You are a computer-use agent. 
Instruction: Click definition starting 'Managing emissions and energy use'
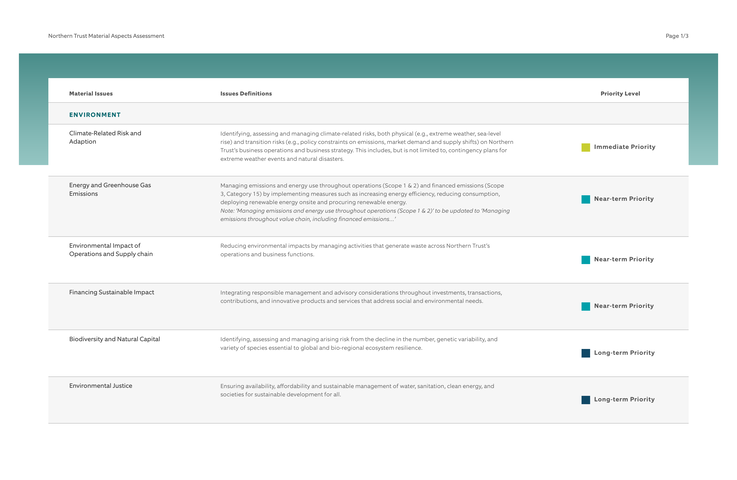[362, 194]
